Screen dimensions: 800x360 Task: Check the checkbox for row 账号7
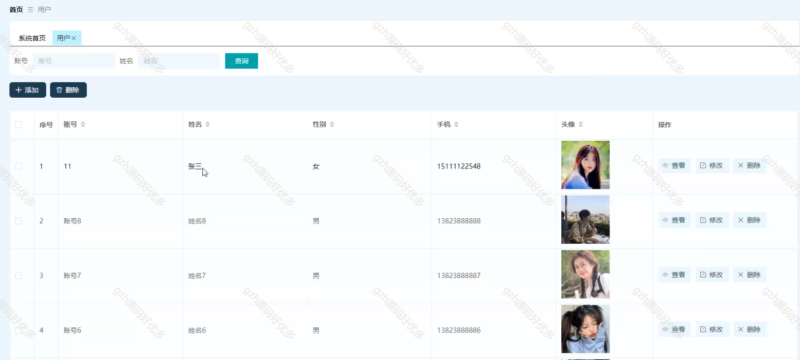(19, 275)
